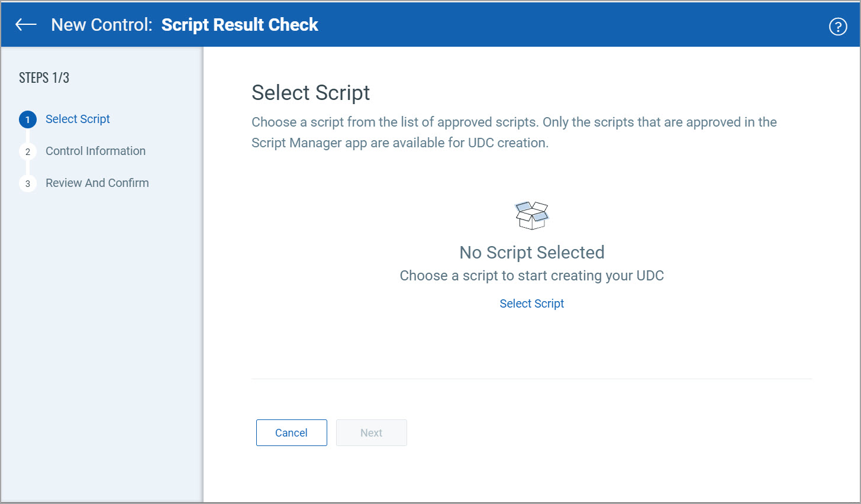Click the circled number 3 step indicator
Viewport: 861px width, 504px height.
point(27,183)
